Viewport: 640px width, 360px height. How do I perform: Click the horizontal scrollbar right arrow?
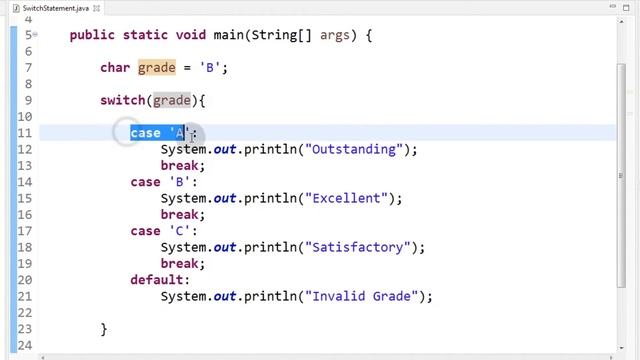(611, 357)
